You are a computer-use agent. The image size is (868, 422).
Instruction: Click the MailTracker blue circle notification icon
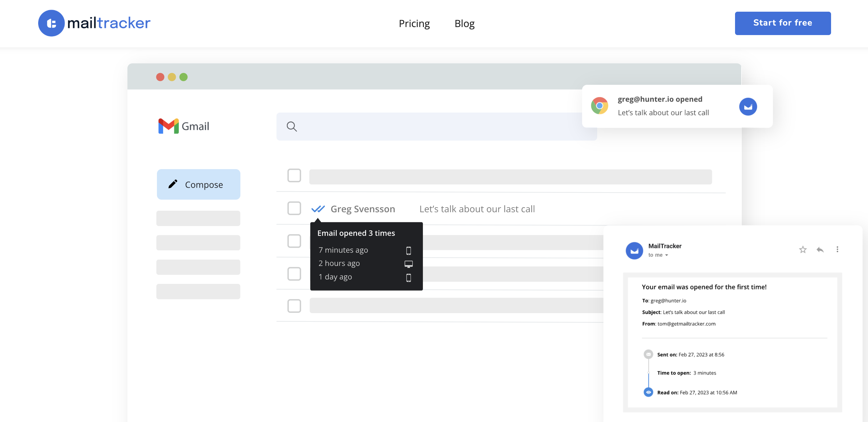tap(749, 106)
